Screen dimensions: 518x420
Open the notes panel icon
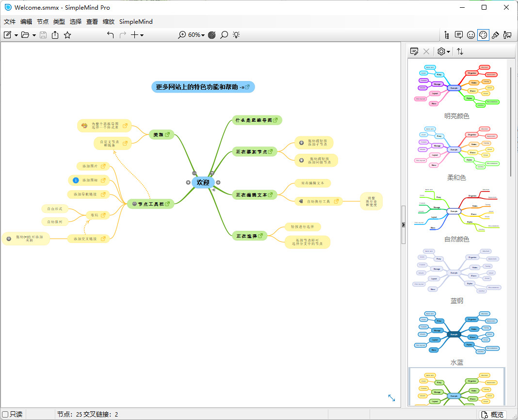pyautogui.click(x=458, y=35)
